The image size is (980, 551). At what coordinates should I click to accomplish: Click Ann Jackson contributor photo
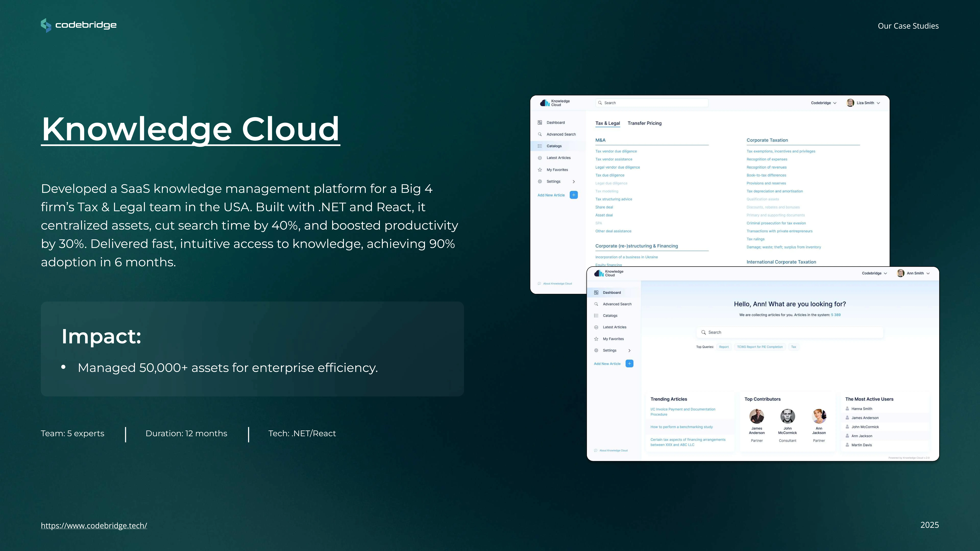pyautogui.click(x=819, y=416)
